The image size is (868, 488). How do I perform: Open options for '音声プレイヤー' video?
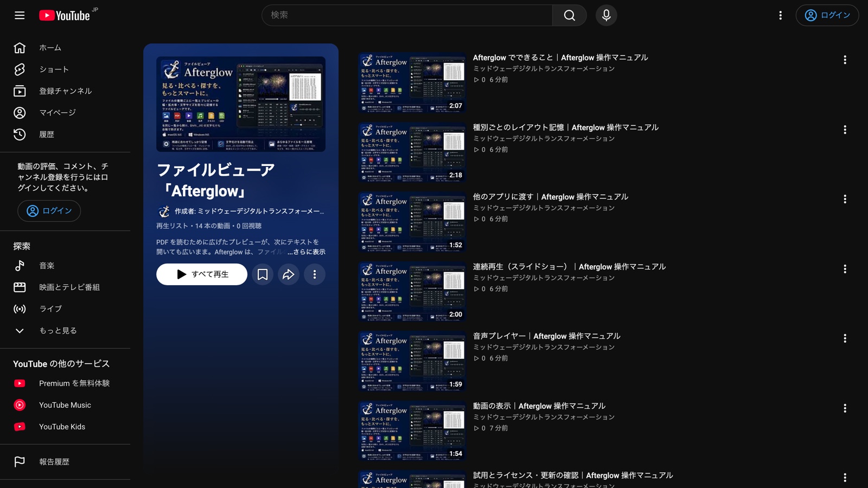845,338
